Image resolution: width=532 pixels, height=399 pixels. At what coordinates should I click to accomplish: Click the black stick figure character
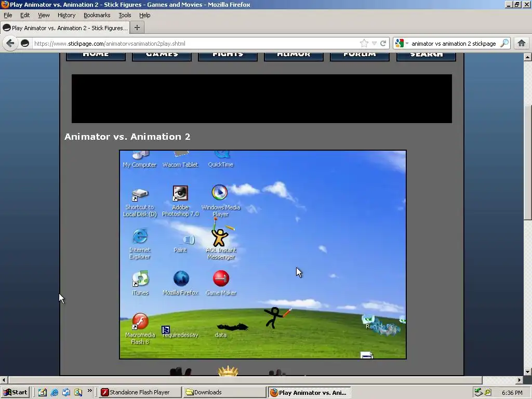tap(274, 317)
